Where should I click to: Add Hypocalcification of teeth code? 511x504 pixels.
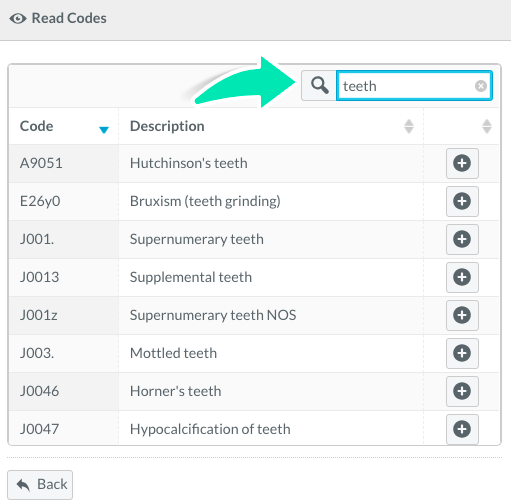[x=462, y=429]
